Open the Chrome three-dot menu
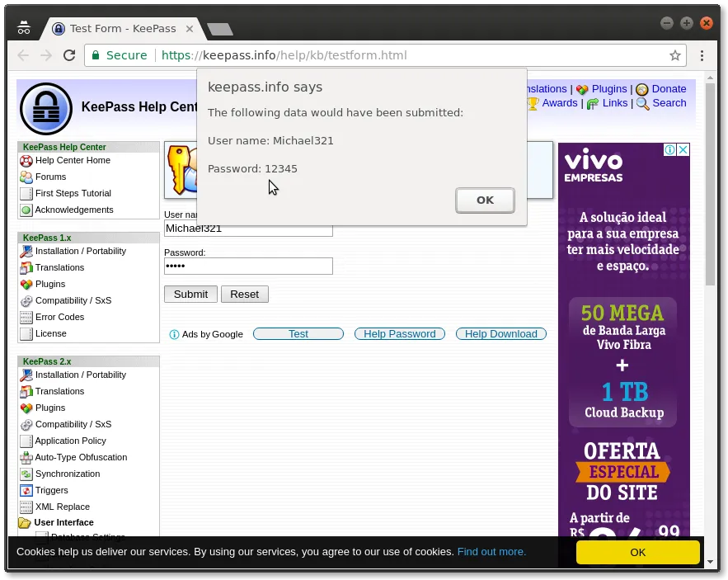Screen dimensions: 728x580 702,55
